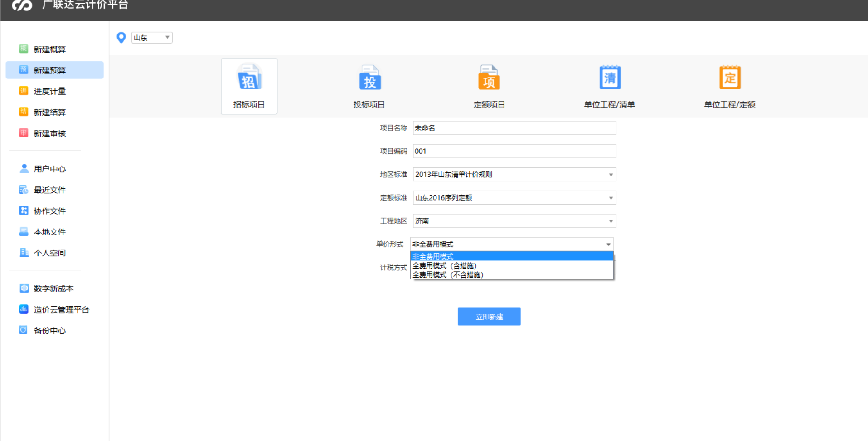Choose 全费用模式（不含措施）option

pos(512,274)
